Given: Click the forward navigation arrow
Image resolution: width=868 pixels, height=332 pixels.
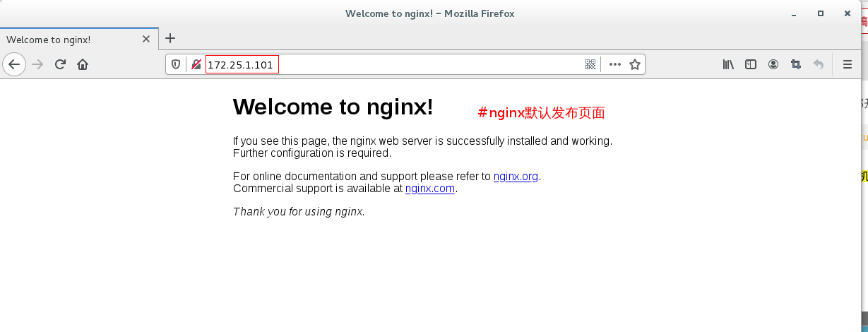Looking at the screenshot, I should coord(38,64).
